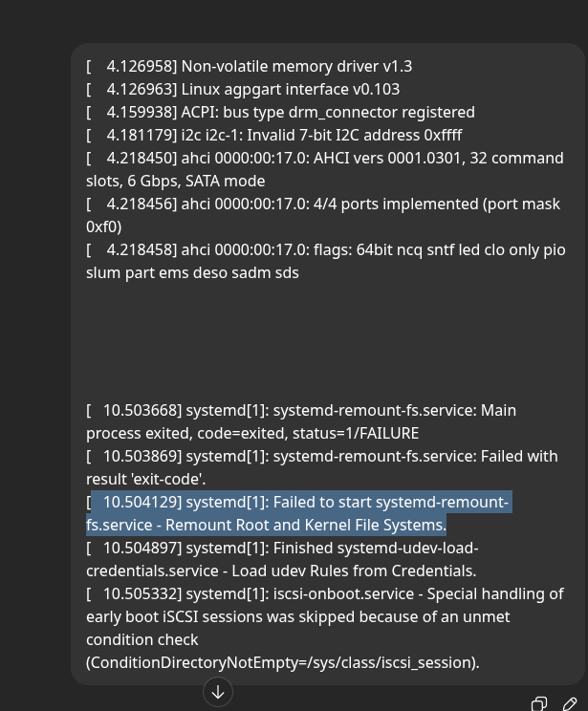Click the 'flags: 64bit ncq sntf' line
Image resolution: width=588 pixels, height=711 pixels.
325,250
